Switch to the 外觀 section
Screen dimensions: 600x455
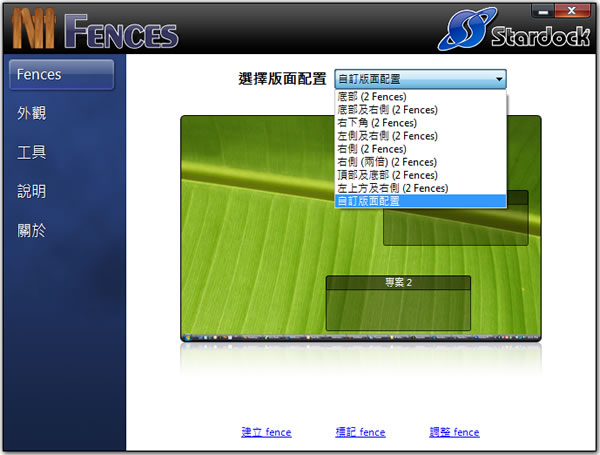coord(32,113)
